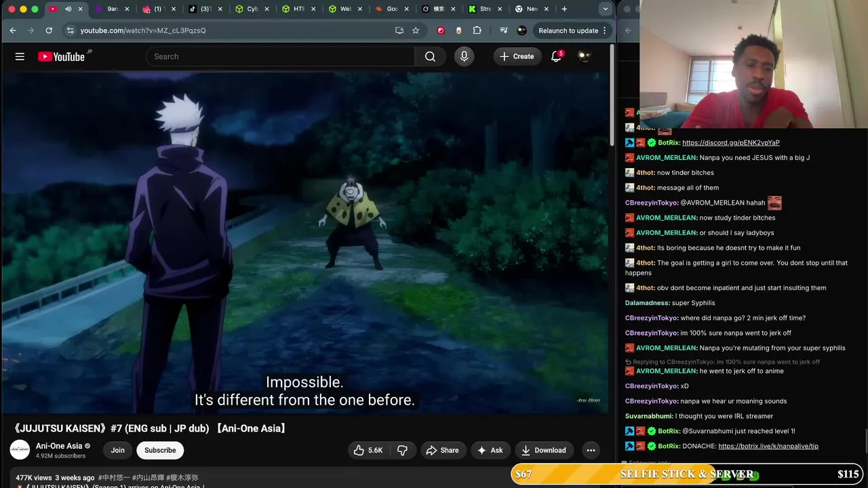
Task: Select Dalamadness username in chat
Action: click(x=648, y=303)
